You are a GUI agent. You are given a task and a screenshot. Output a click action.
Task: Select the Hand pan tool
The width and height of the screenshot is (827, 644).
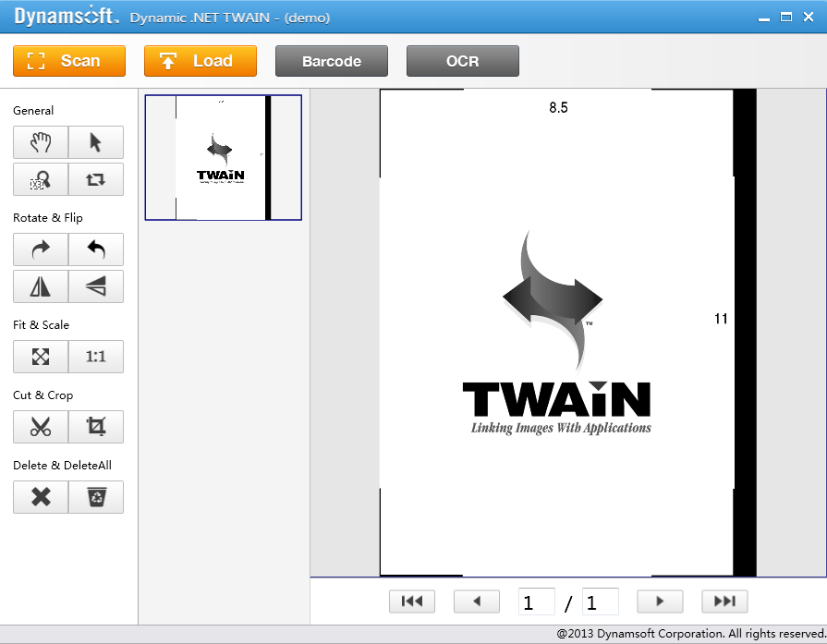point(41,142)
